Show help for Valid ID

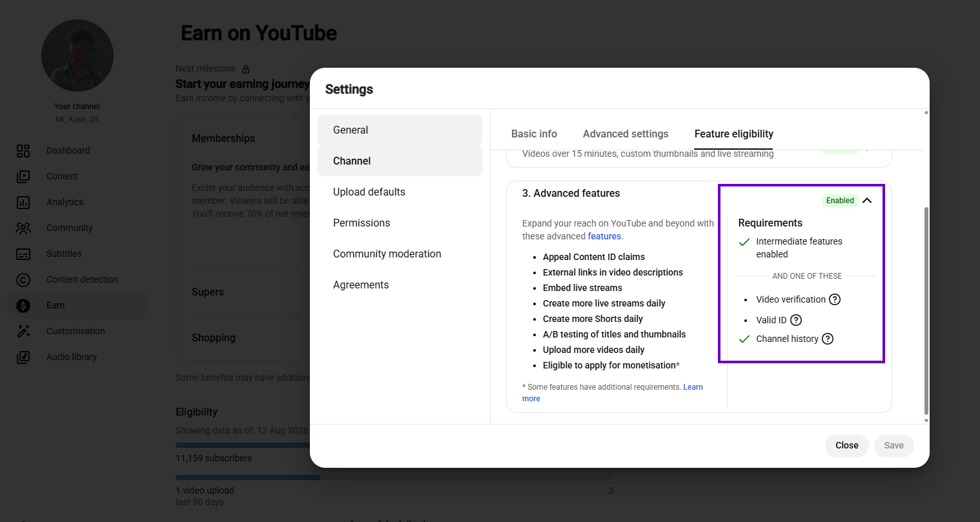pos(796,320)
